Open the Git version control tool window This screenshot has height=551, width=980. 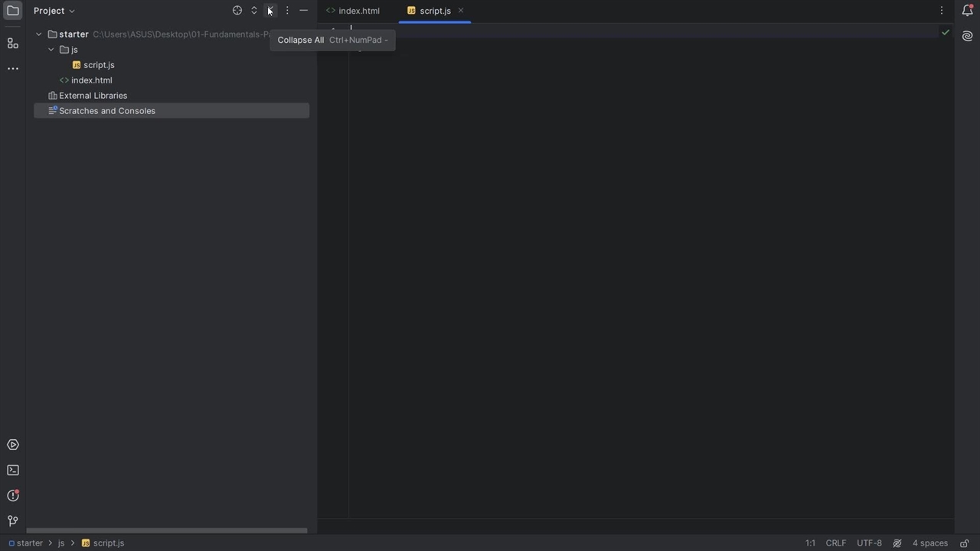[x=13, y=521]
